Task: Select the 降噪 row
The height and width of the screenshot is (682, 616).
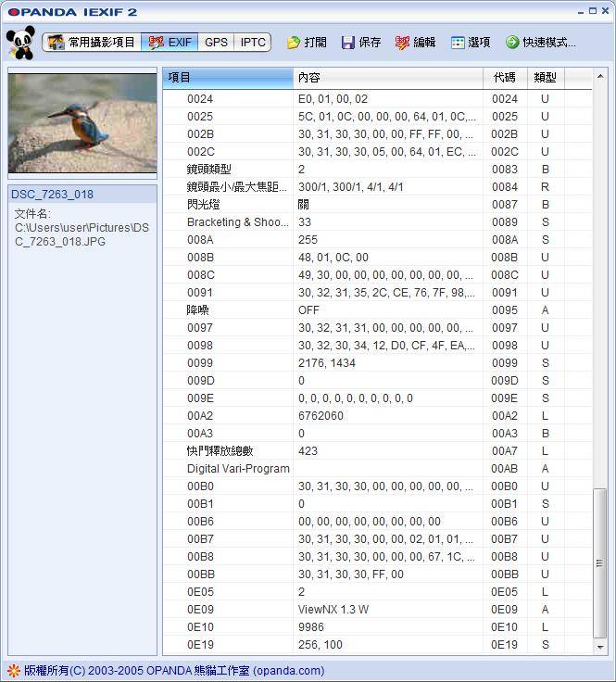Action: (x=377, y=310)
